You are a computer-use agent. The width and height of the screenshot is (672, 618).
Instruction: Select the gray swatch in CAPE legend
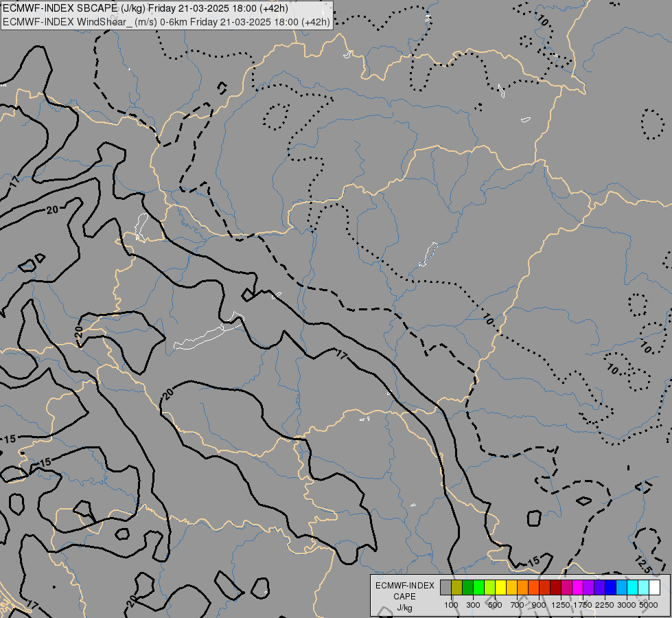(445, 588)
